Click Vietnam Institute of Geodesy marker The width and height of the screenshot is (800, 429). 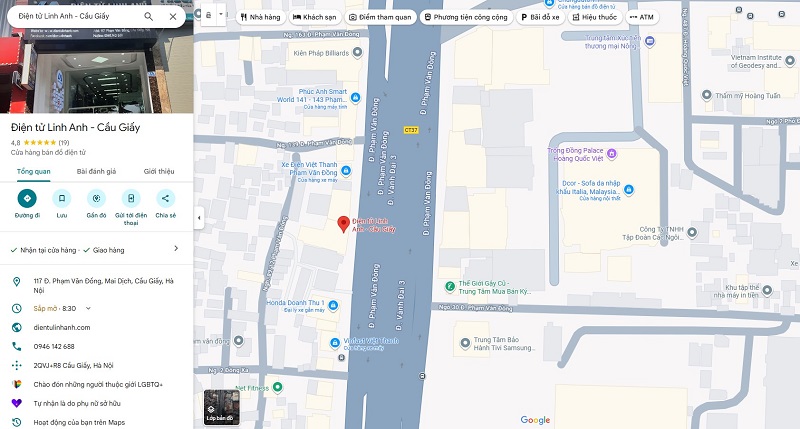click(x=790, y=61)
